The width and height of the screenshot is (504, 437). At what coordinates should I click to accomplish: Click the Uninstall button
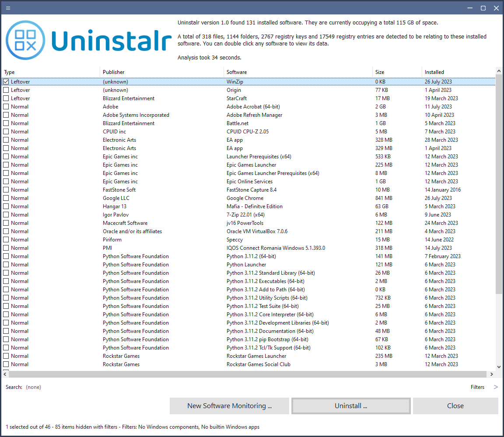pos(351,406)
